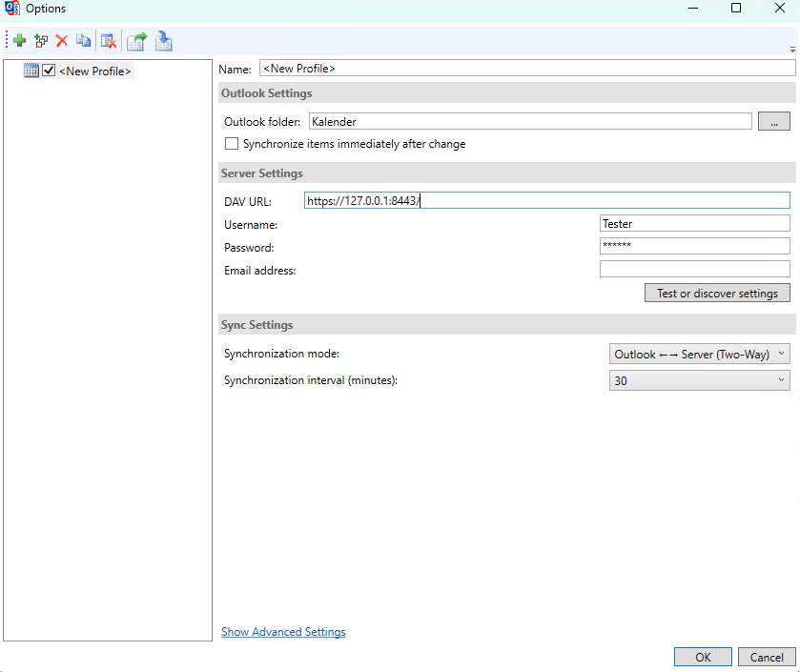Uncheck the New Profile active checkbox

49,71
